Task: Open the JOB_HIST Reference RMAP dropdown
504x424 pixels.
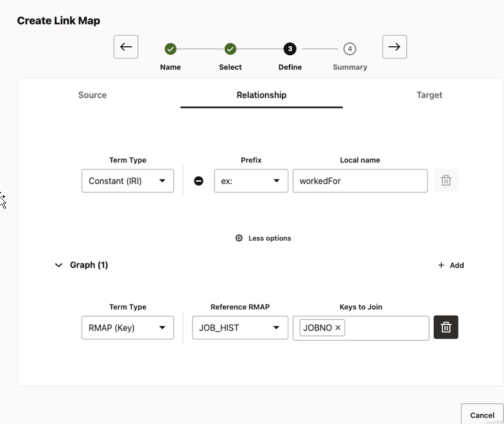Action: 240,328
